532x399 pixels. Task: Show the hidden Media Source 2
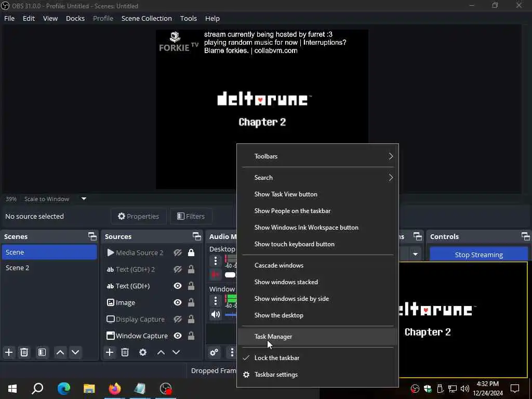(x=178, y=253)
